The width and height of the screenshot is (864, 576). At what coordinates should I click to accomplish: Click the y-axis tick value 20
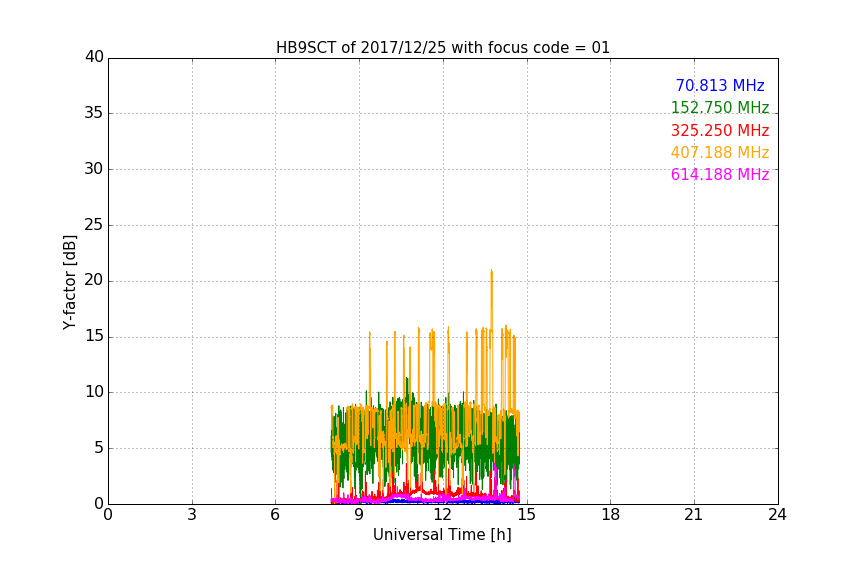pyautogui.click(x=94, y=281)
